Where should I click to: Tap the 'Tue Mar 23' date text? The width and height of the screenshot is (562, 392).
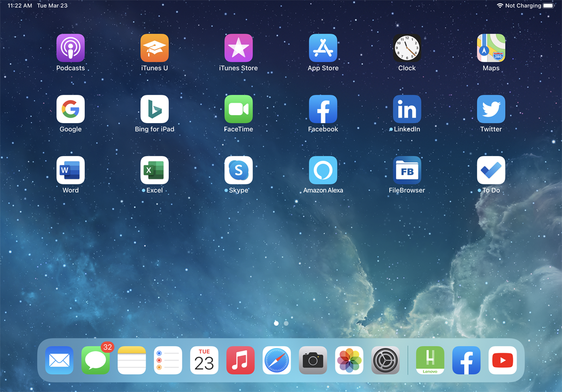click(x=52, y=6)
